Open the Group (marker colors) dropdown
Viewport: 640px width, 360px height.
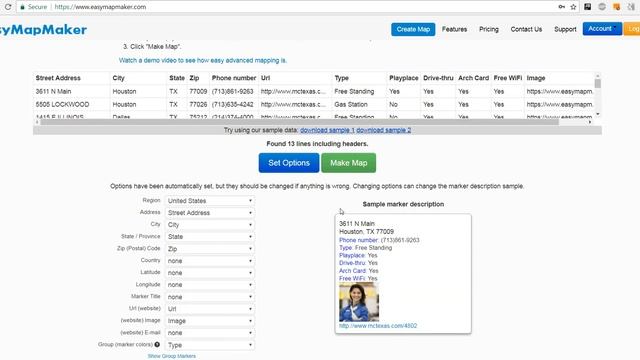point(210,345)
